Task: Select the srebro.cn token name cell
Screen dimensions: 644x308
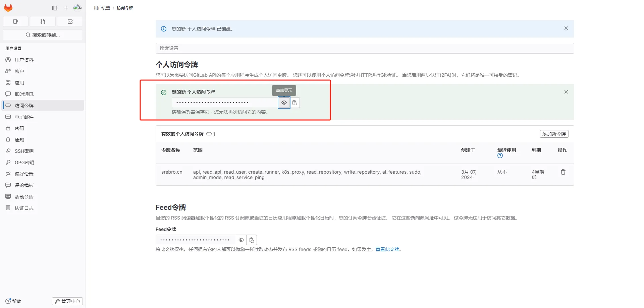Action: 172,172
